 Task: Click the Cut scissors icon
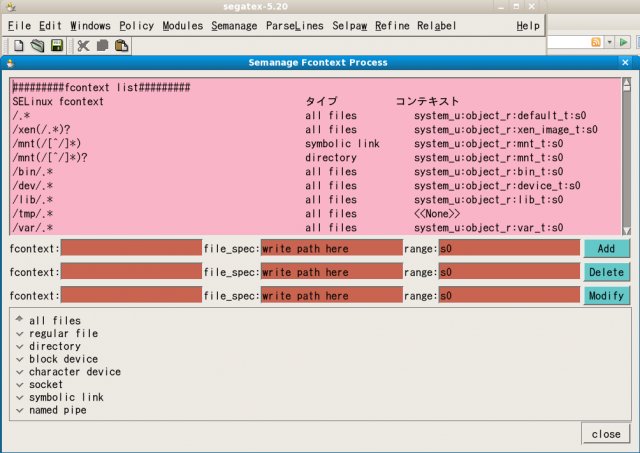(83, 45)
